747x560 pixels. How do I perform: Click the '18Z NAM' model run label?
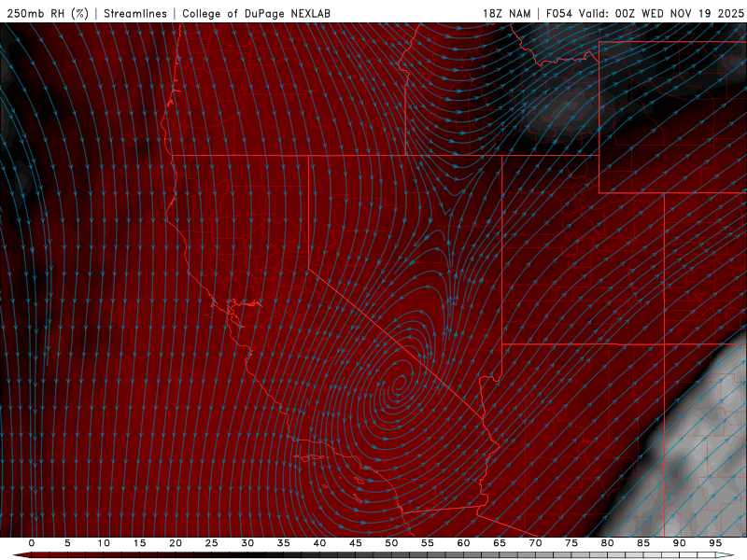click(507, 13)
